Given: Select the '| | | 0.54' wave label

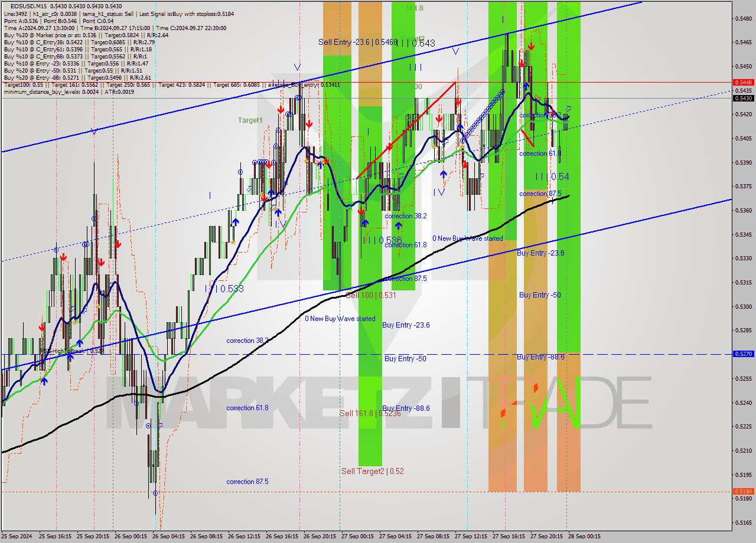Looking at the screenshot, I should click(x=552, y=176).
